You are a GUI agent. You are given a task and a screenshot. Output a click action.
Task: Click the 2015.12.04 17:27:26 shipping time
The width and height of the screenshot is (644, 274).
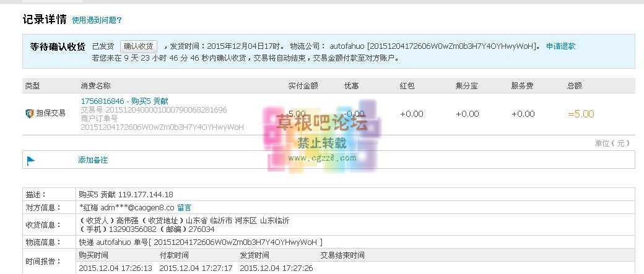[276, 268]
